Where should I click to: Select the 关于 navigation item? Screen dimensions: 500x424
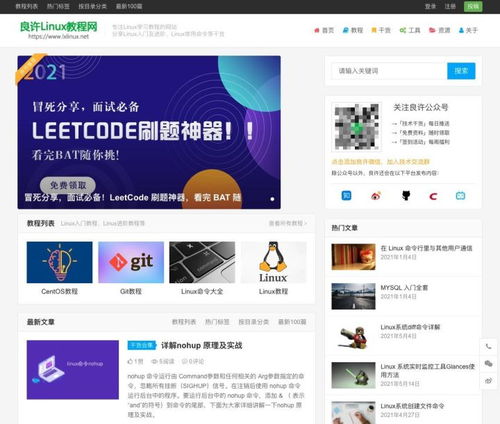pyautogui.click(x=468, y=30)
